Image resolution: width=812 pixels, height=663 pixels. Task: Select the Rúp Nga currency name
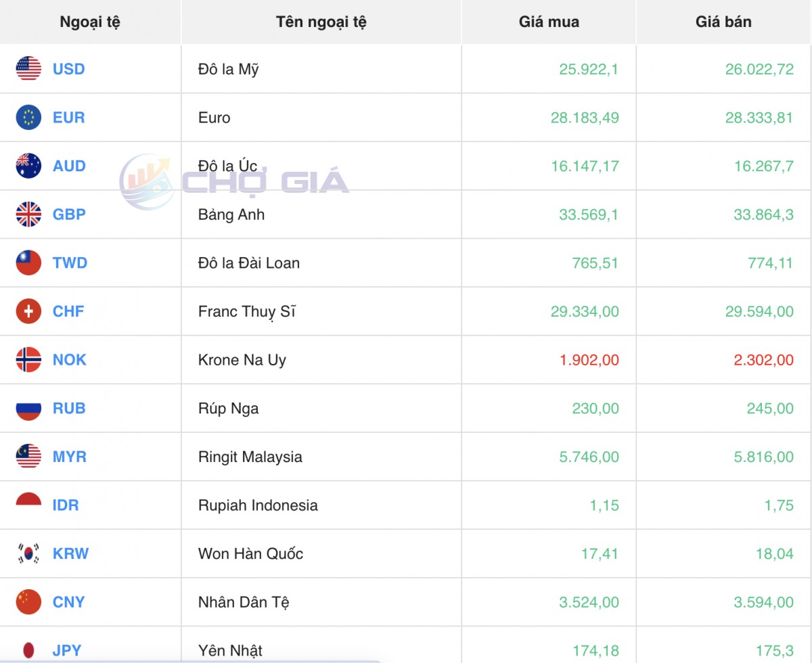pyautogui.click(x=228, y=409)
